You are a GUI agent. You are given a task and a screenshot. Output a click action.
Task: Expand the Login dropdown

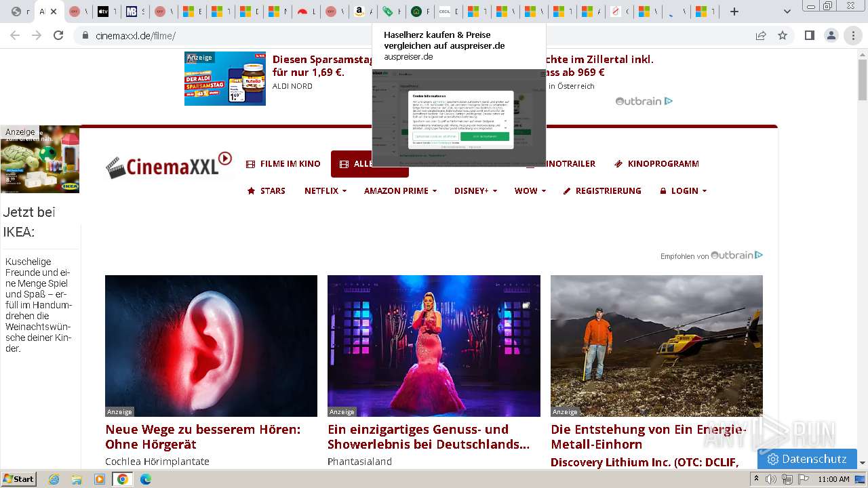pos(684,191)
